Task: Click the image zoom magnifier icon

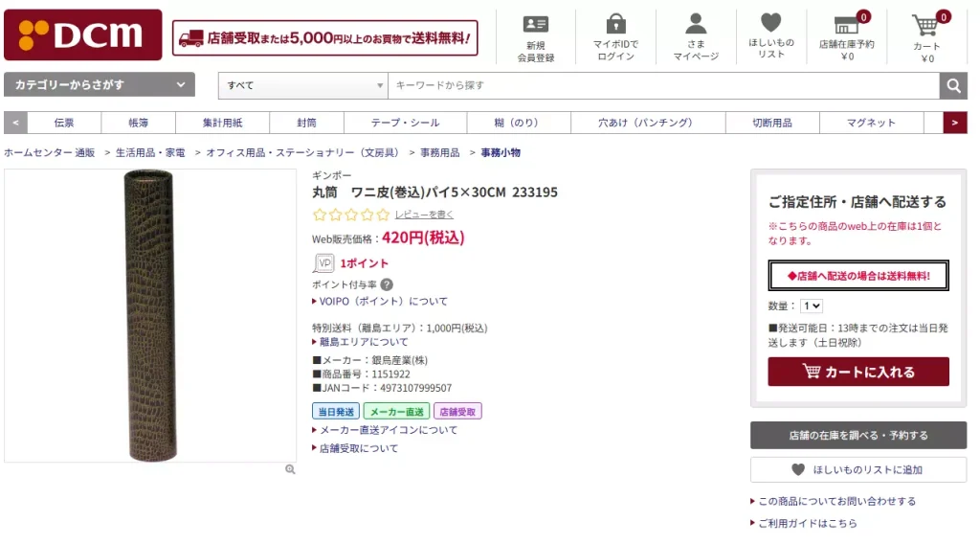Action: point(290,469)
